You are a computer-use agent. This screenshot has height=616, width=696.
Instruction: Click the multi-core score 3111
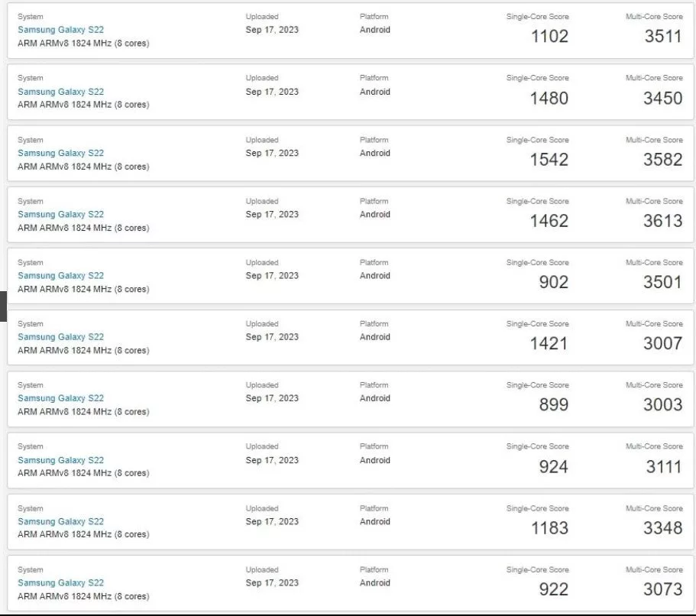[x=662, y=466]
